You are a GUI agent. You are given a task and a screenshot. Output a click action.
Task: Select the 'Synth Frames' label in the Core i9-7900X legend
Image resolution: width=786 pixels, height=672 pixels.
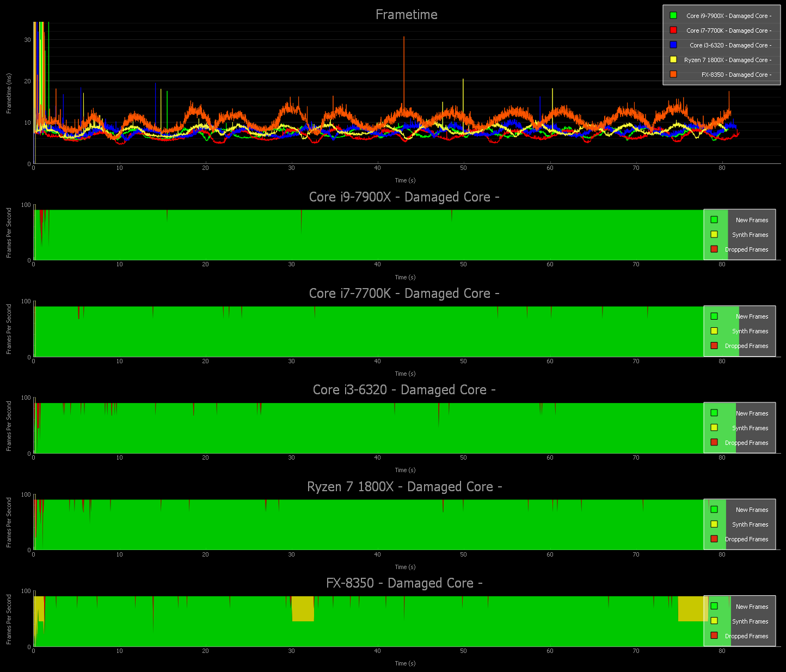(750, 235)
